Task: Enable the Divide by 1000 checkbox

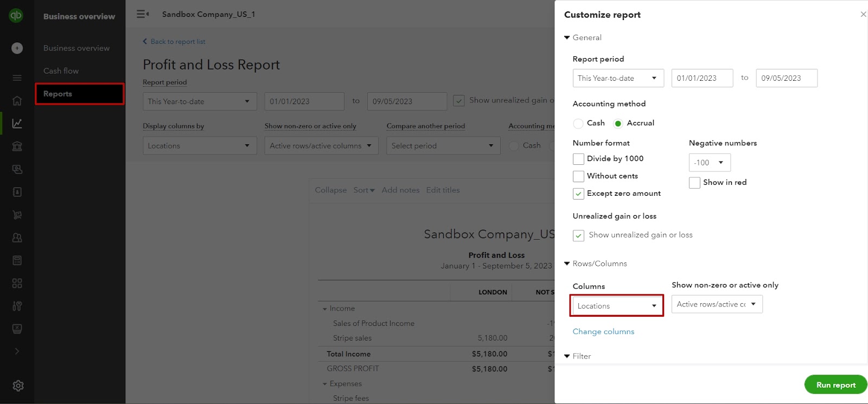Action: point(578,159)
